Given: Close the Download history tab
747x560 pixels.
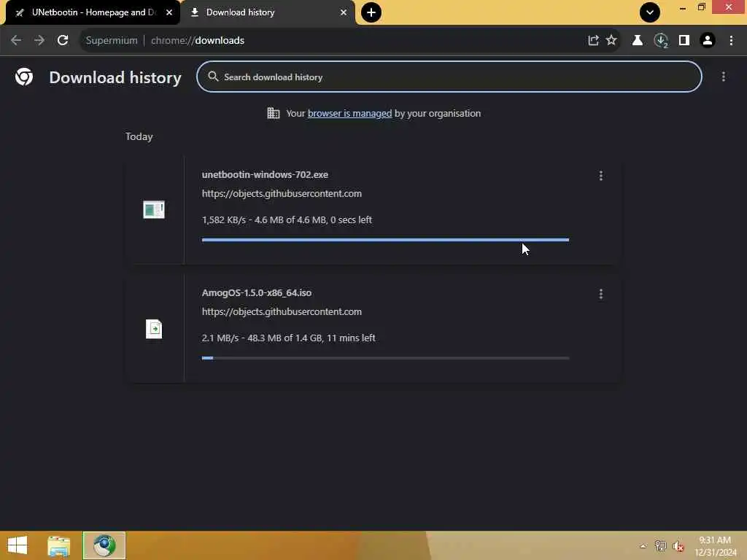Looking at the screenshot, I should pos(344,12).
